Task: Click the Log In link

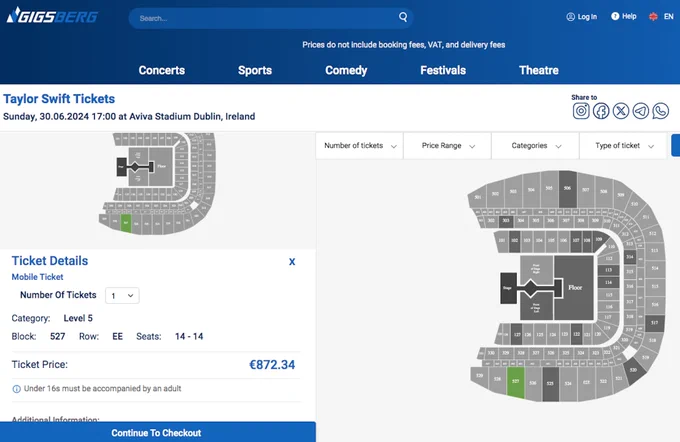Action: tap(582, 16)
